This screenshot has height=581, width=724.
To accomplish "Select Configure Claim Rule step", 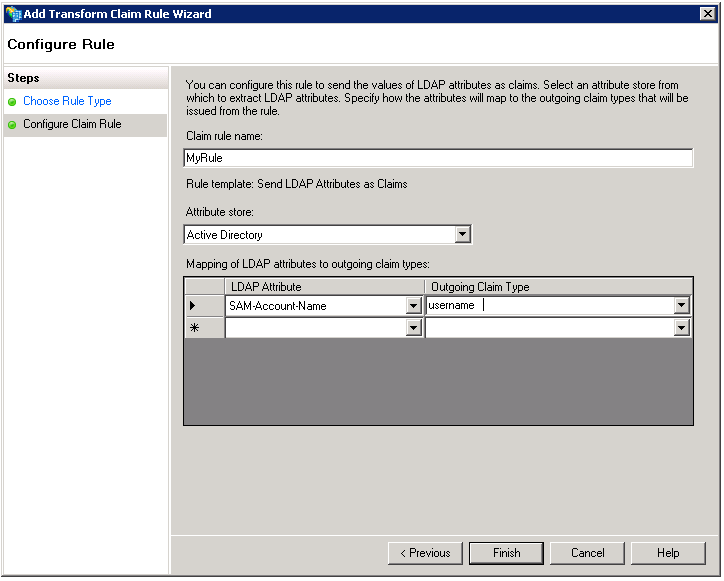I will pos(72,124).
